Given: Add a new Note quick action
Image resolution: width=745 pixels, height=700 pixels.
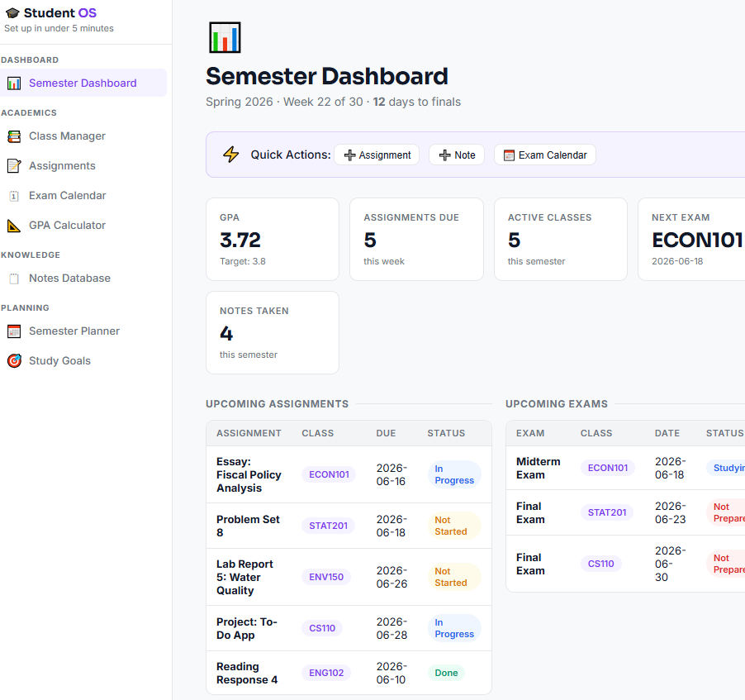Looking at the screenshot, I should pos(457,155).
